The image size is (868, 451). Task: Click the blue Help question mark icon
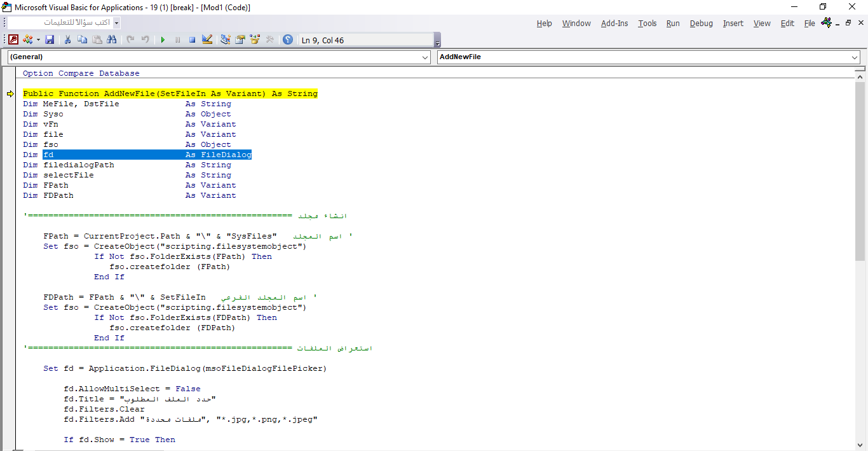[288, 39]
